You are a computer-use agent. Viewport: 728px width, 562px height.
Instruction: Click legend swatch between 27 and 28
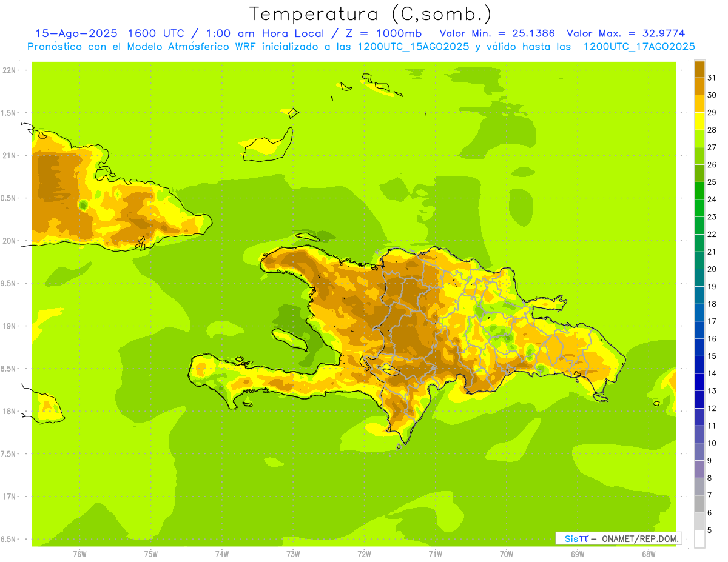tap(699, 138)
